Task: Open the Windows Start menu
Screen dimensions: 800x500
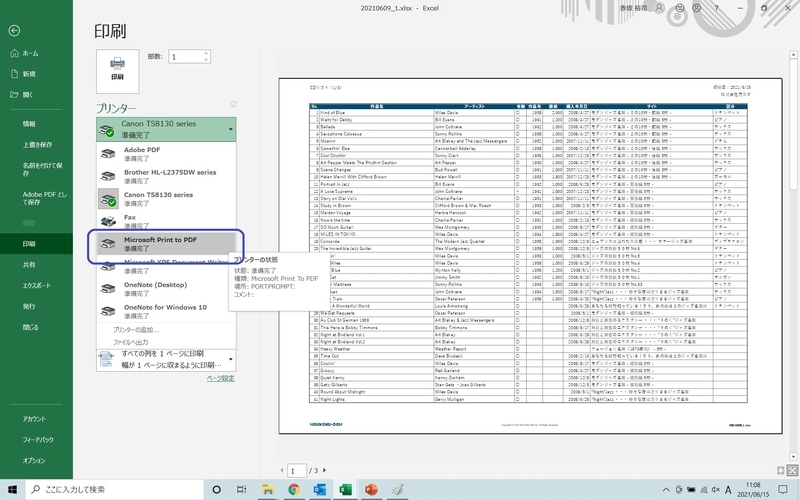Action: [x=12, y=489]
